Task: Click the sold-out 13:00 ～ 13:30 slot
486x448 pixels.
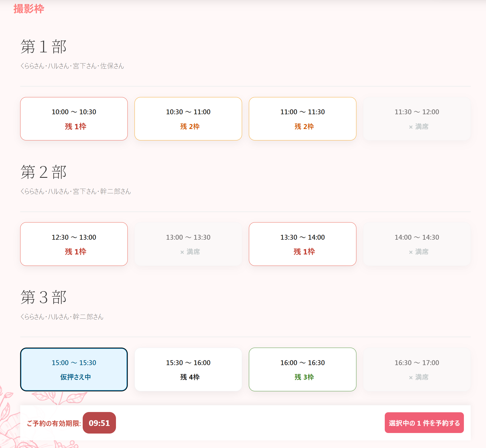Action: pos(188,244)
